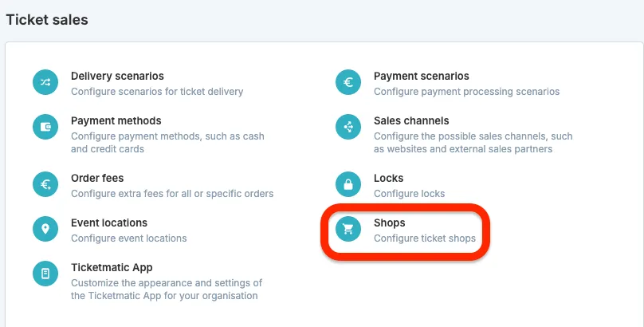Open the Payment scenarios settings
The height and width of the screenshot is (327, 644).
pyautogui.click(x=422, y=76)
